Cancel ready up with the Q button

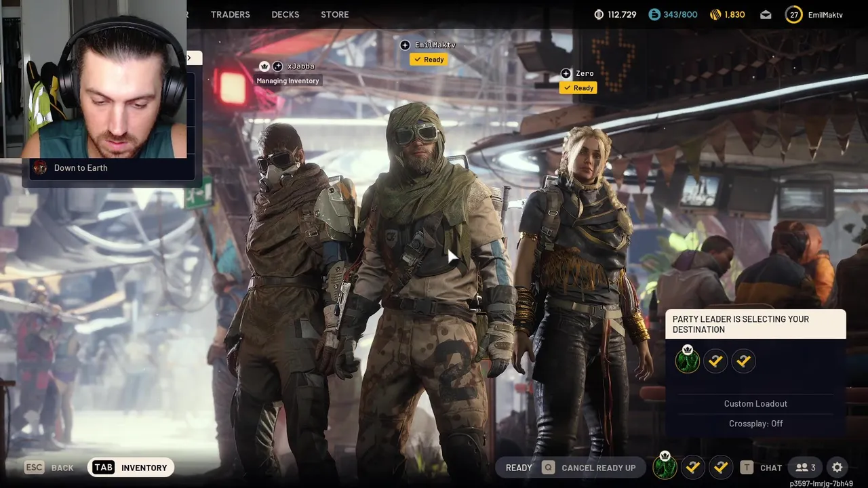click(589, 468)
